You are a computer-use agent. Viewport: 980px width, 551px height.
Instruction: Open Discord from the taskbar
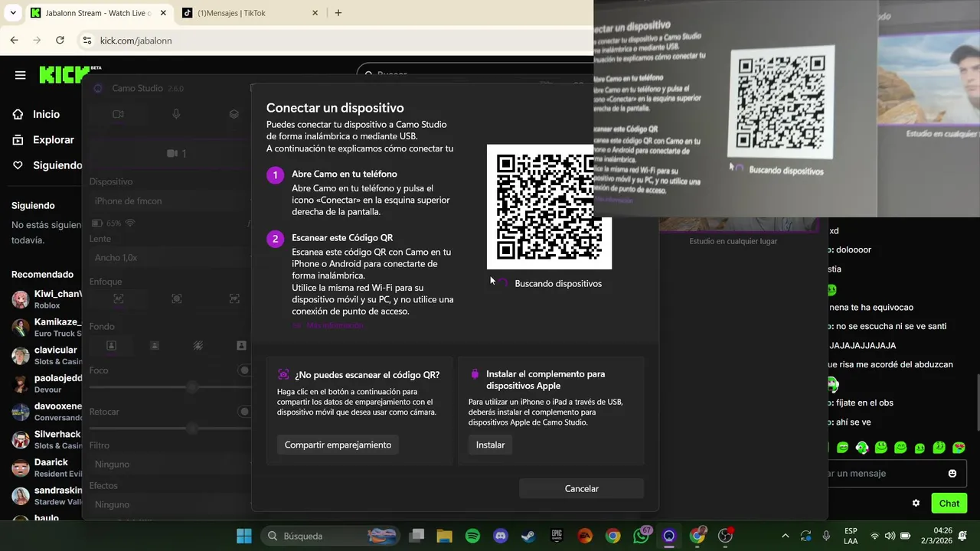pyautogui.click(x=501, y=536)
